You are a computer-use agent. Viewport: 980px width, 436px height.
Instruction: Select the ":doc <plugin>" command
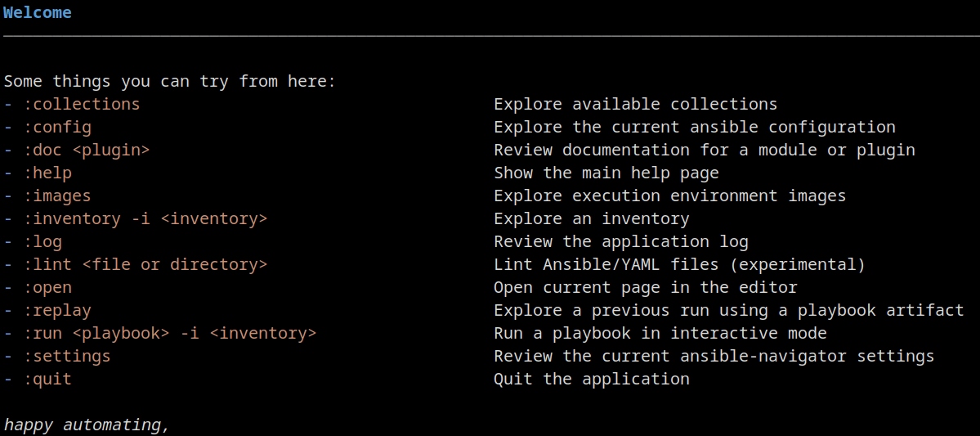pyautogui.click(x=87, y=151)
